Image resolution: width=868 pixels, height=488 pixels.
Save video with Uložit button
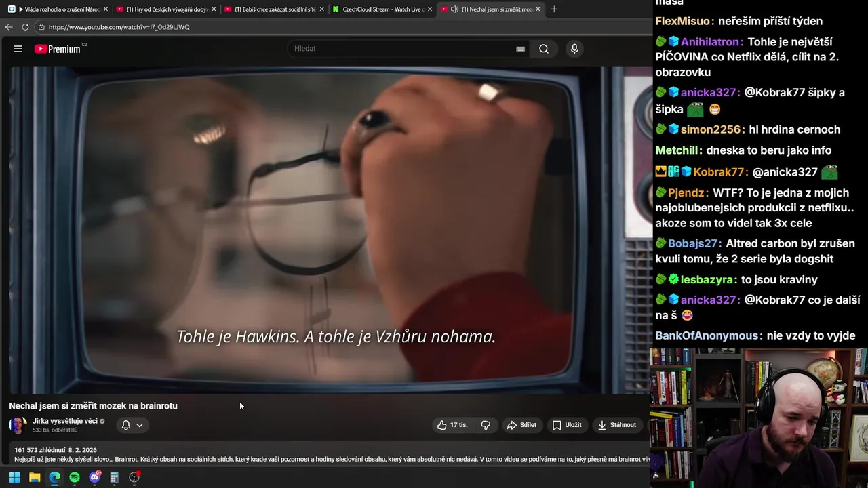pos(567,425)
